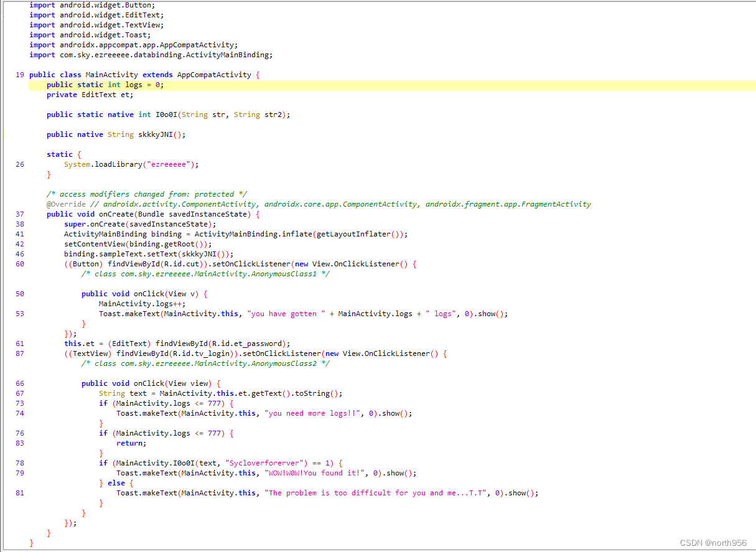
Task: Click the import android.widget.Toast line
Action: tap(90, 34)
